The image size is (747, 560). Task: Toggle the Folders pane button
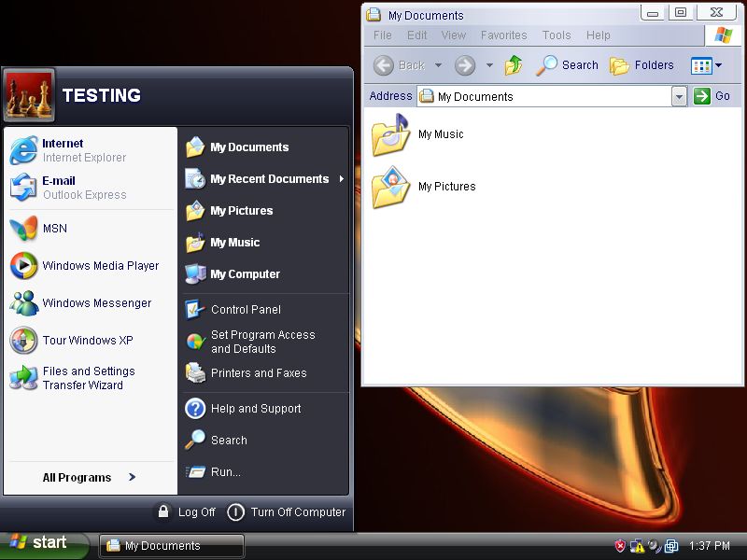tap(641, 65)
